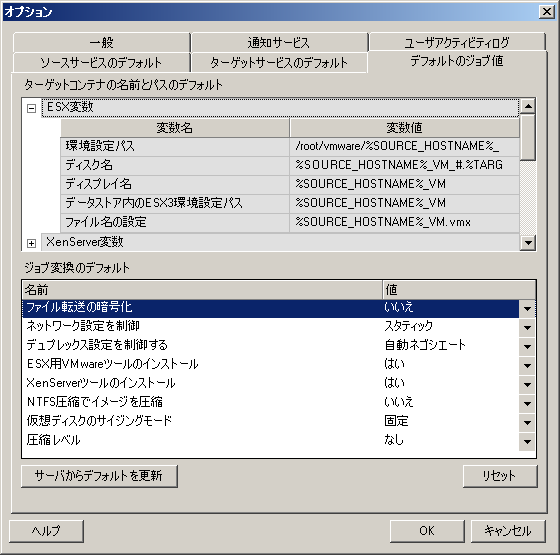Image resolution: width=560 pixels, height=555 pixels.
Task: Open the デュプレックス設定を制御する dropdown arrow
Action: [527, 346]
